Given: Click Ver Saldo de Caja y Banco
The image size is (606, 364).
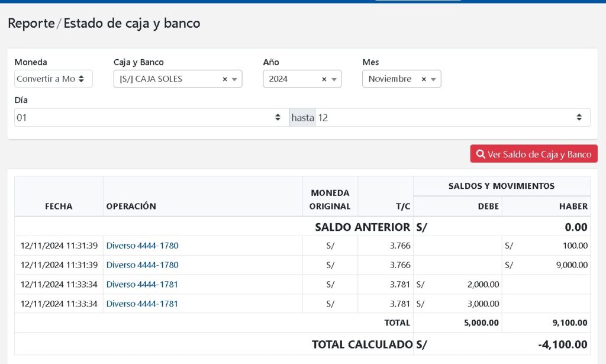Looking at the screenshot, I should 534,154.
